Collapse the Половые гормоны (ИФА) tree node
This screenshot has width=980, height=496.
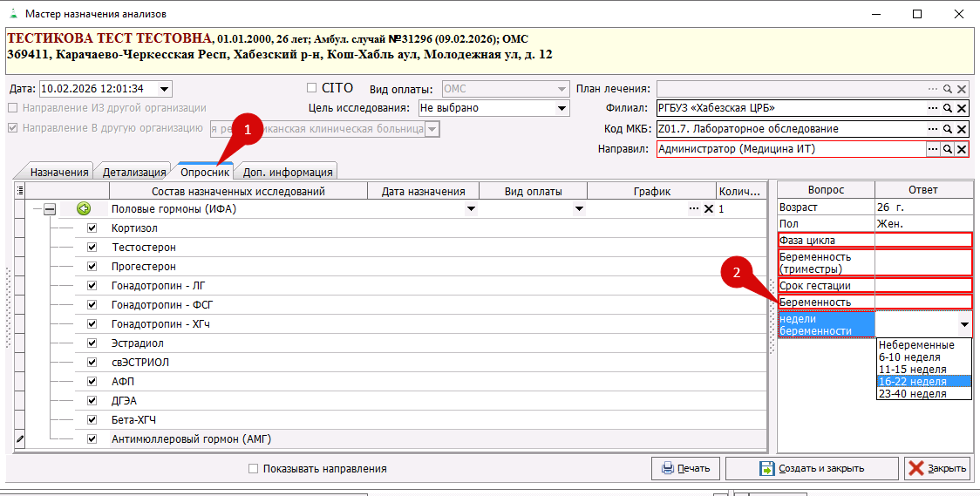pyautogui.click(x=50, y=209)
